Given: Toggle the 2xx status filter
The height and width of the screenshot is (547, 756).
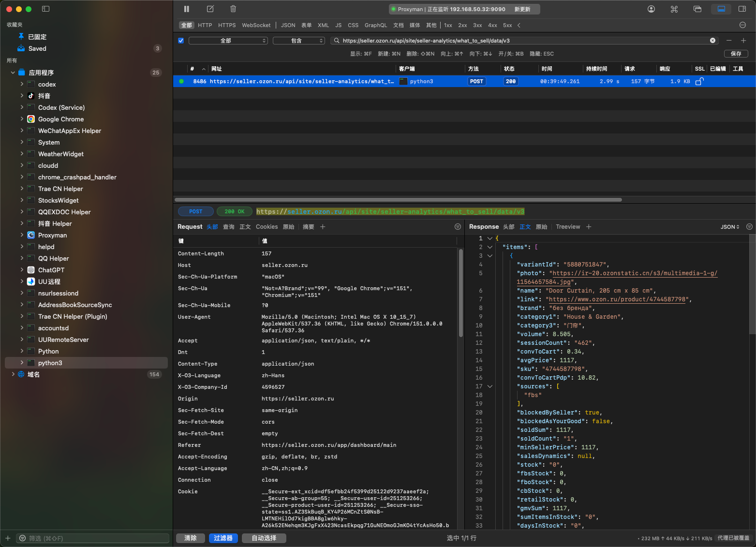Looking at the screenshot, I should [463, 25].
